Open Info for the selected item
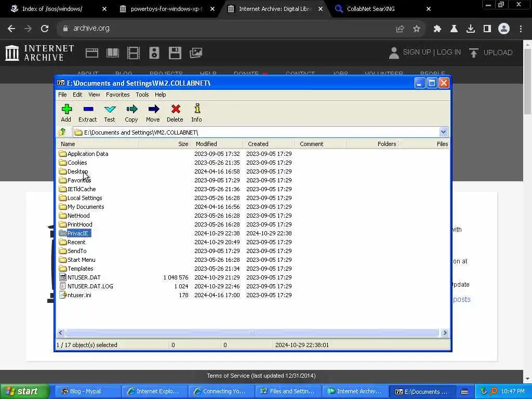Screen dimensions: 532x399 tap(197, 113)
